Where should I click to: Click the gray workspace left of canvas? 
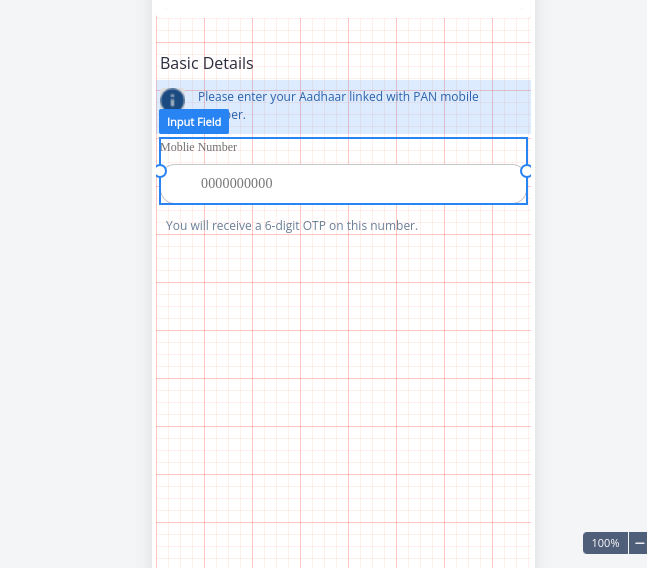[x=75, y=300]
